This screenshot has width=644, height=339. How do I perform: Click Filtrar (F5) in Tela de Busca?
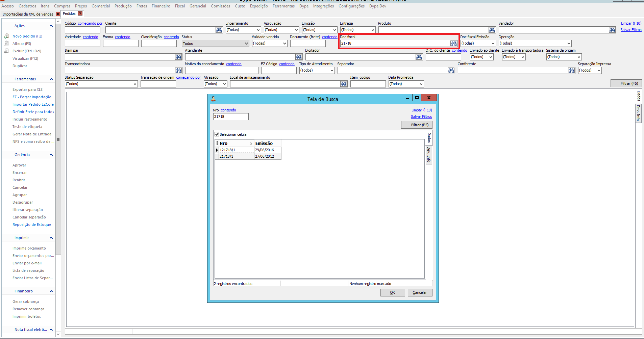tap(417, 125)
